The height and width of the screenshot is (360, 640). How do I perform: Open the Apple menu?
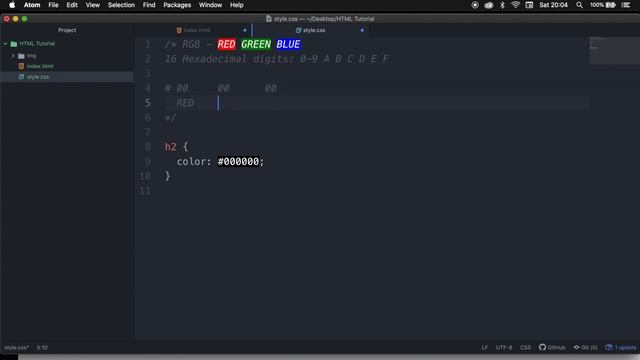(x=12, y=5)
